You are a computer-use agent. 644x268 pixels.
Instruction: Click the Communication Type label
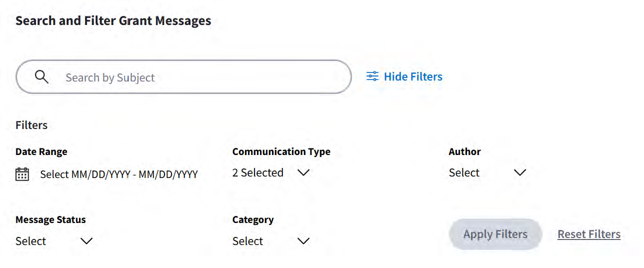(281, 151)
